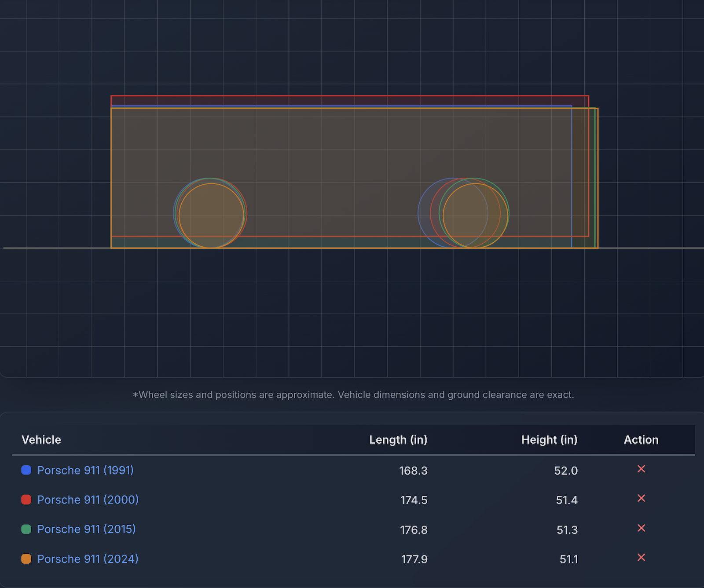Open the Porsche 911 (2000) link
The image size is (704, 588).
(x=88, y=500)
